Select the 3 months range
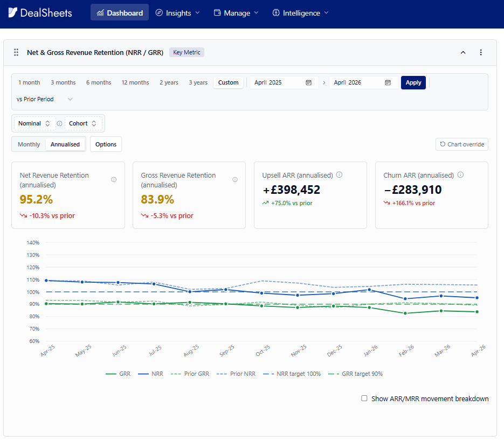Screen dimensions: 504x441 coord(63,82)
